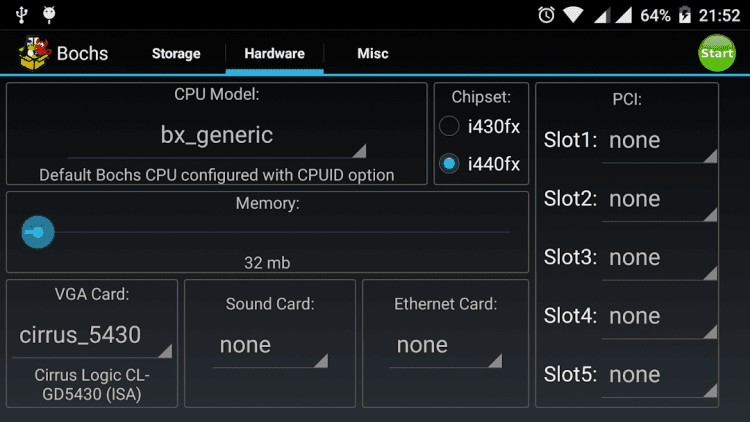Open the CPU Model bx_generic dropdown

217,136
